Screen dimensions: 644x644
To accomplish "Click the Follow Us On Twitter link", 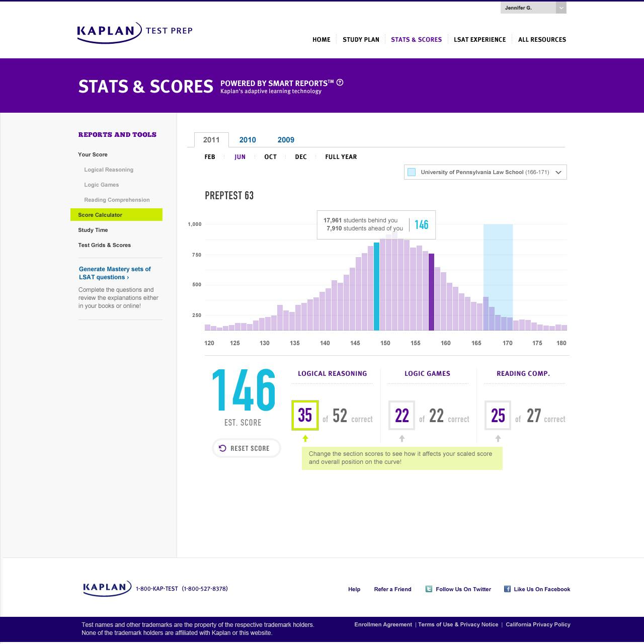I will tap(463, 589).
